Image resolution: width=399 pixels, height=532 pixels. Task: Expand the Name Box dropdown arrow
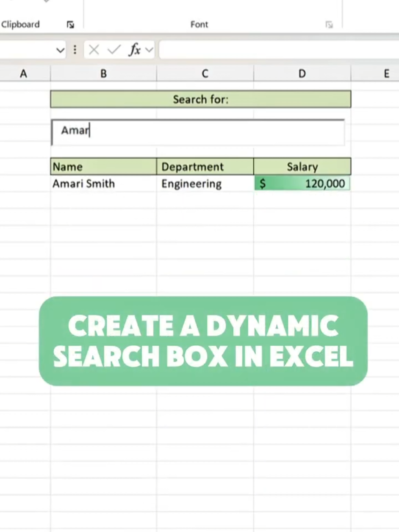[60, 50]
